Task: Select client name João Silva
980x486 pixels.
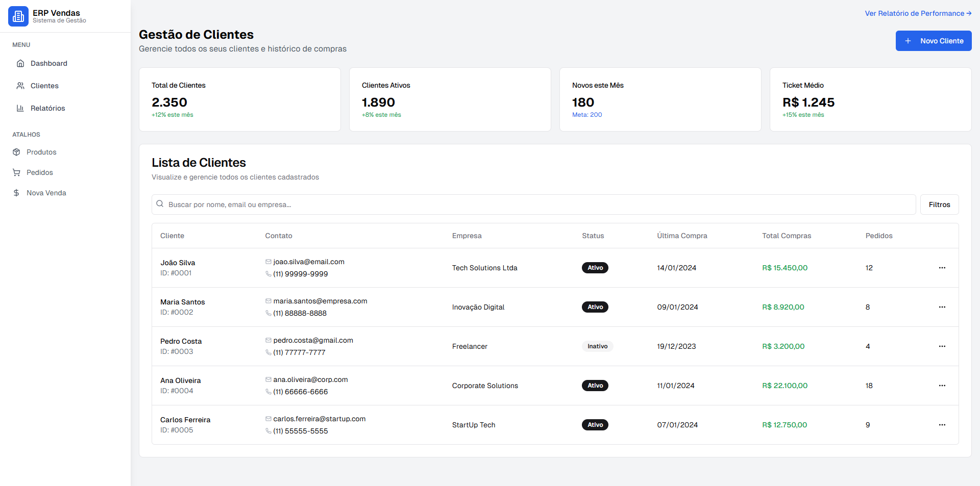Action: [x=178, y=263]
